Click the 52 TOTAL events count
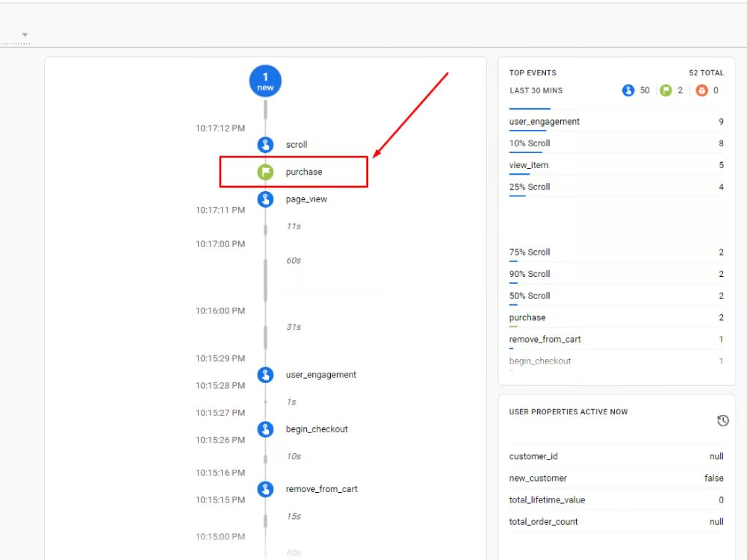This screenshot has height=560, width=747. 706,73
